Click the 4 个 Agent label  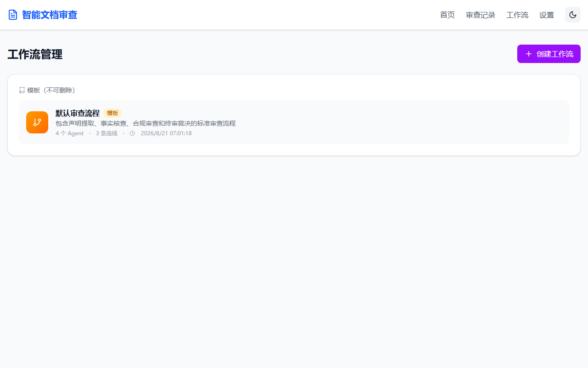[x=69, y=133]
